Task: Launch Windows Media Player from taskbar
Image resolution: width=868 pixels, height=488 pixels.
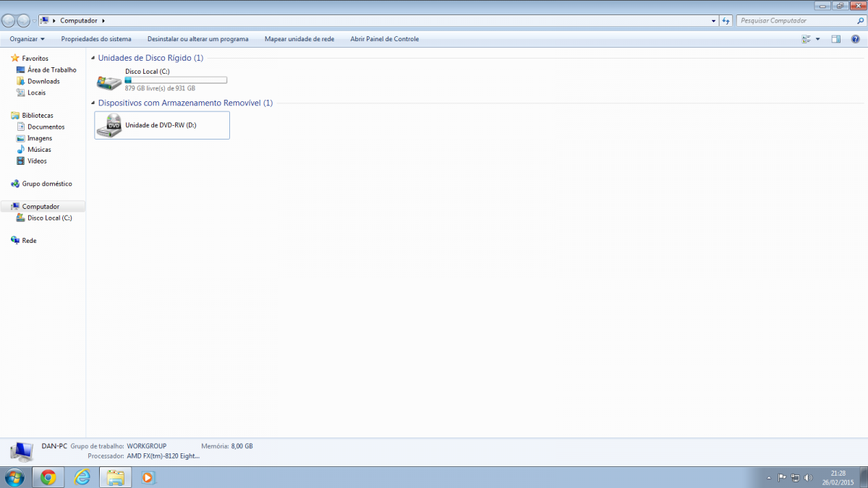Action: [148, 477]
